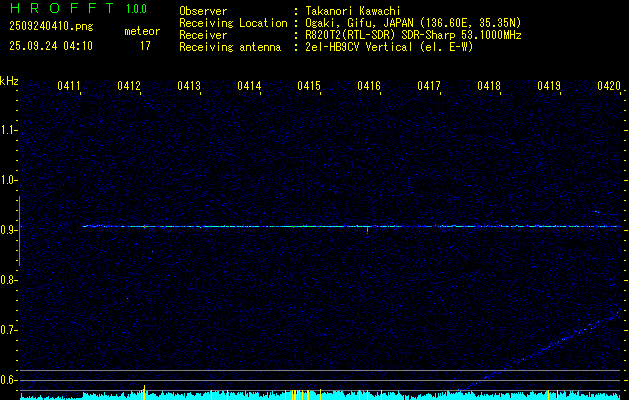Click the version number 1.0.0

(x=136, y=9)
